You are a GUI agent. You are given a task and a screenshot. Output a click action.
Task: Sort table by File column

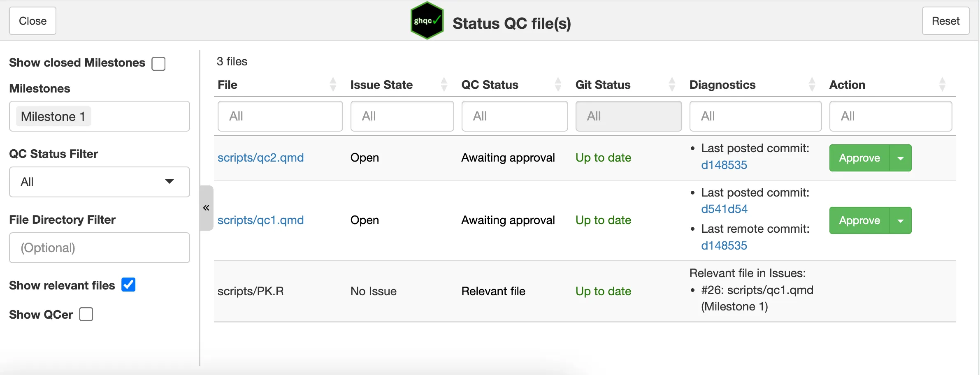click(333, 85)
